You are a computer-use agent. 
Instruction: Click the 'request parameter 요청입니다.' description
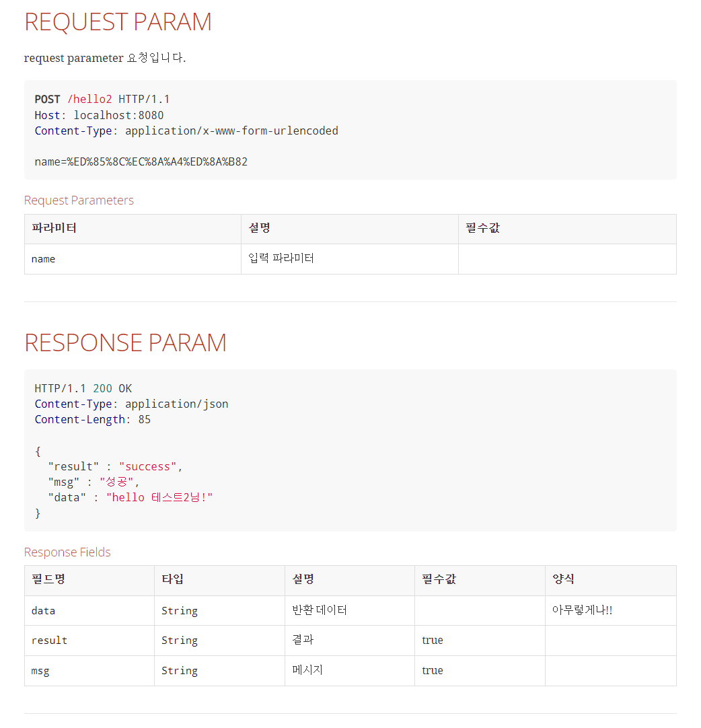click(x=105, y=58)
